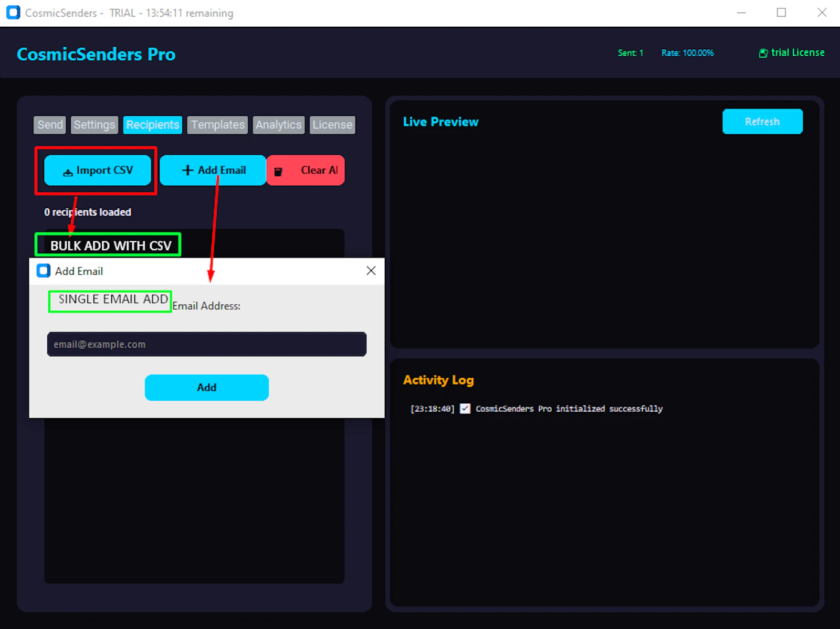This screenshot has height=629, width=840.
Task: Click '0 recipients loaded' status text
Action: pos(88,212)
